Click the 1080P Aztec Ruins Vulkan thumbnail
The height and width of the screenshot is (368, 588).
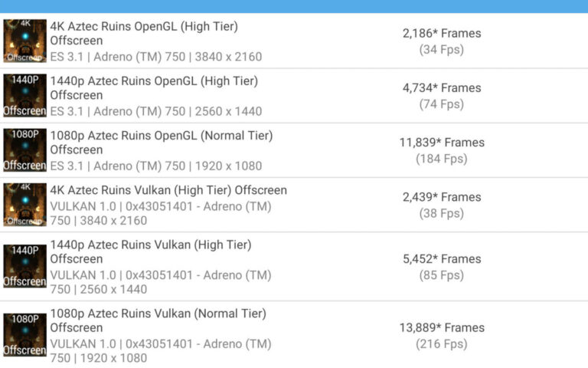tap(24, 335)
